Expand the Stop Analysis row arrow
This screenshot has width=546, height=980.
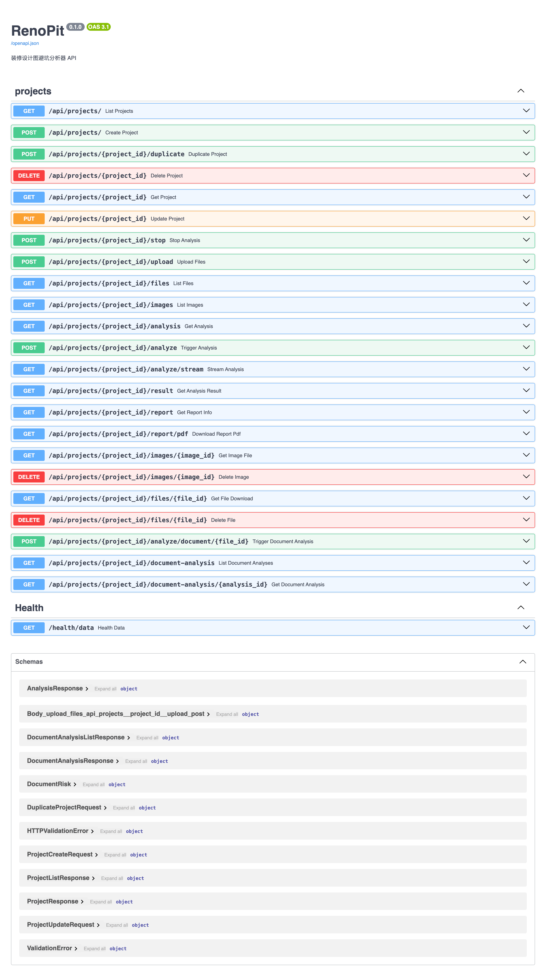pyautogui.click(x=526, y=240)
